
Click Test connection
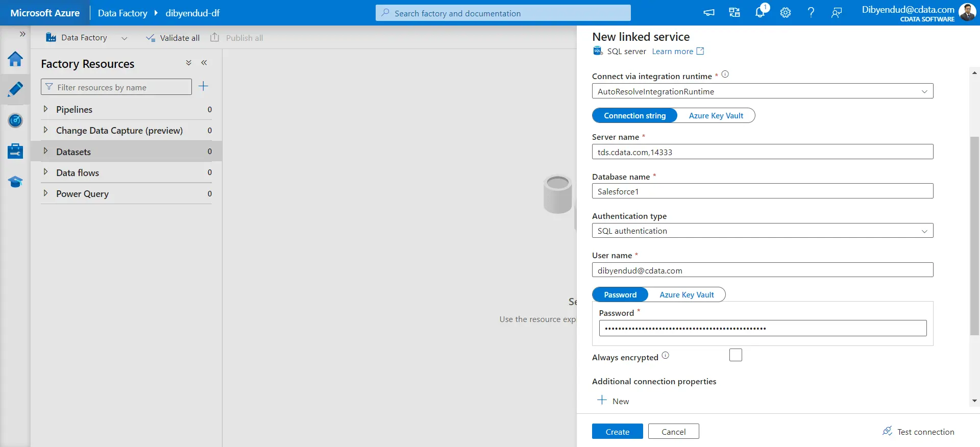[919, 432]
